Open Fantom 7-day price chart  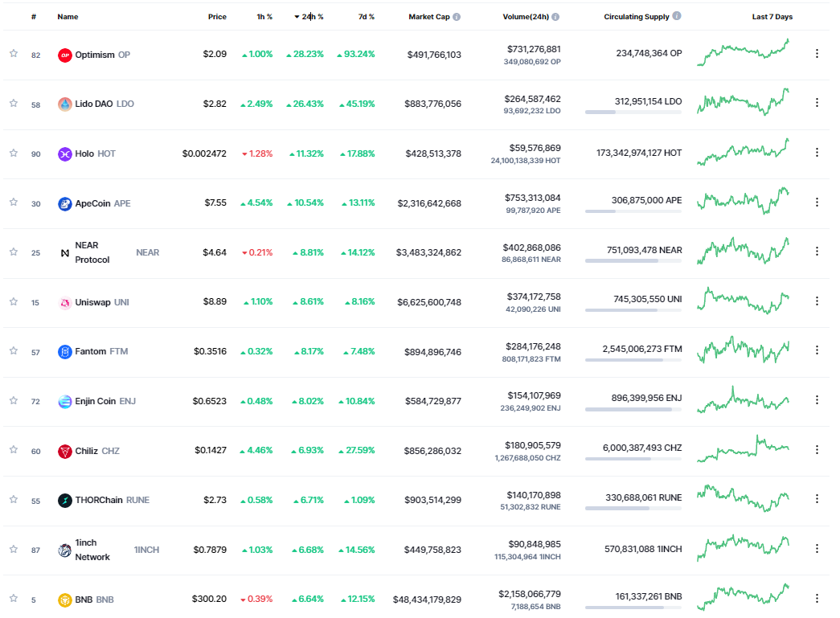pos(743,350)
